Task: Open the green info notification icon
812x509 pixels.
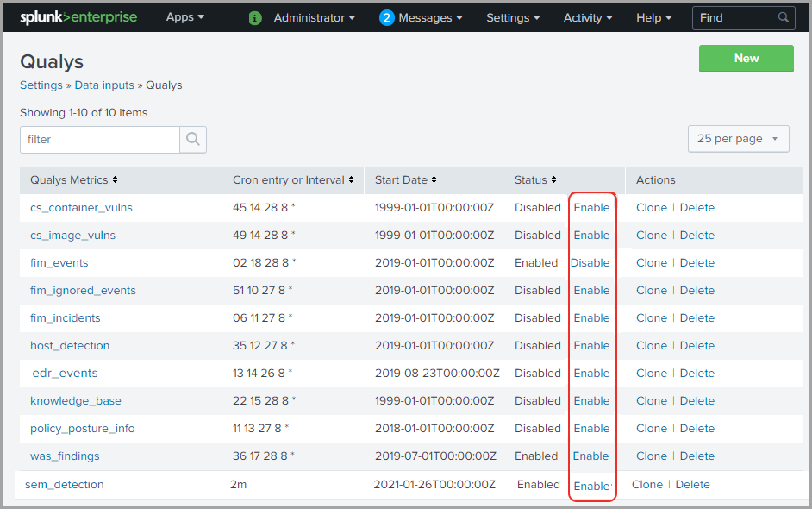Action: pyautogui.click(x=254, y=17)
